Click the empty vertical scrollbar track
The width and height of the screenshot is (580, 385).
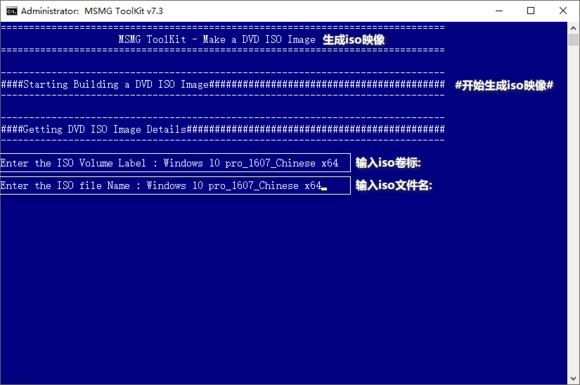(573, 207)
